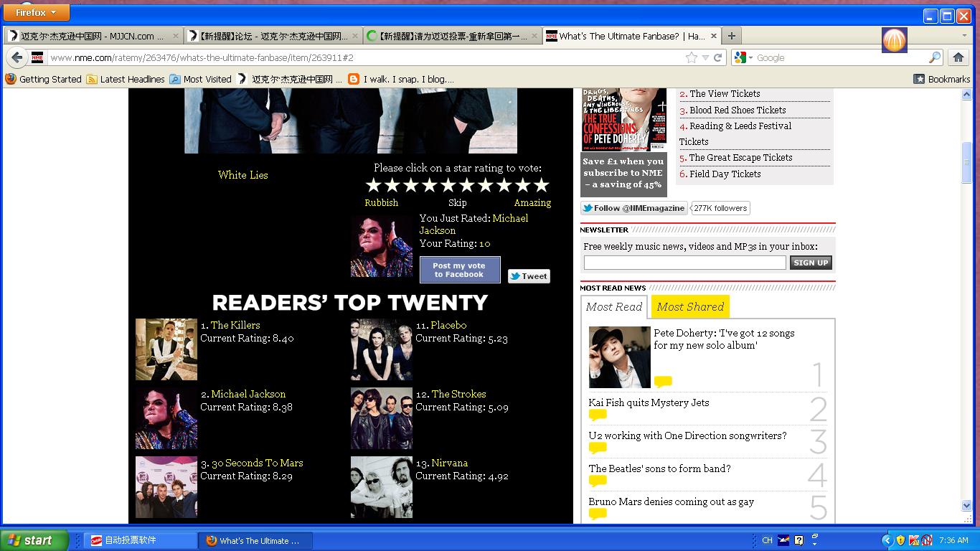
Task: Expand the URL history dropdown arrow
Action: pyautogui.click(x=705, y=57)
